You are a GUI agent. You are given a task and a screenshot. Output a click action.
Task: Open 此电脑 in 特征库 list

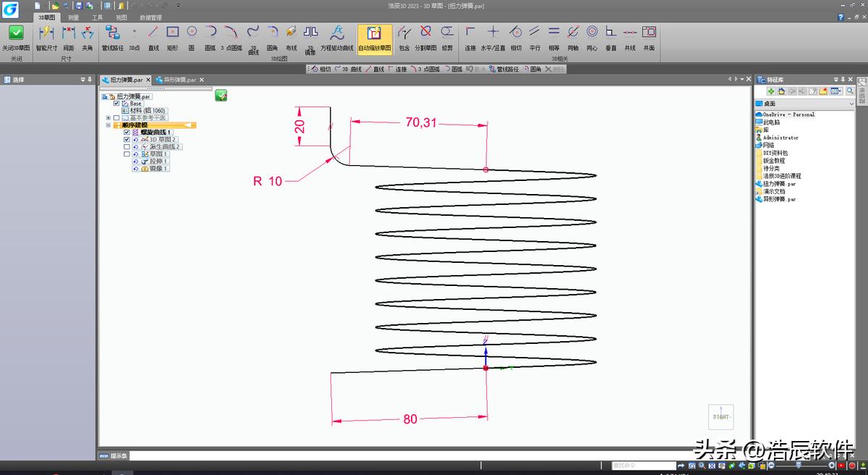pos(767,122)
